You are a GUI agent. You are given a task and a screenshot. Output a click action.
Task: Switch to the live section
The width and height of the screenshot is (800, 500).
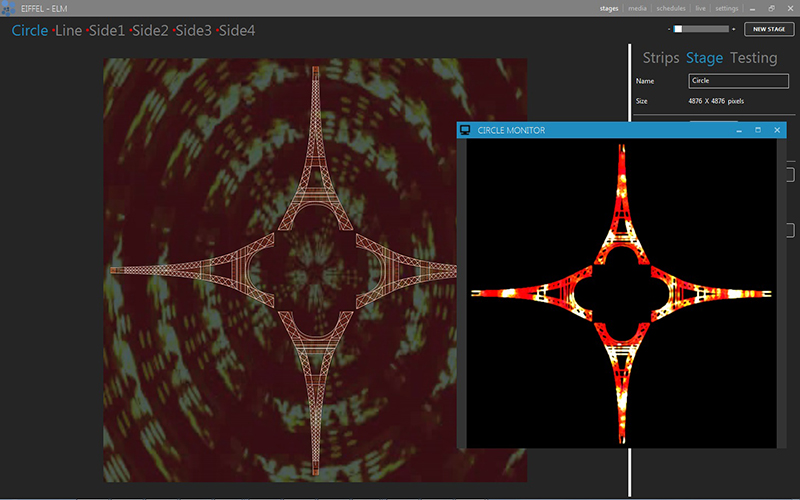[x=701, y=8]
